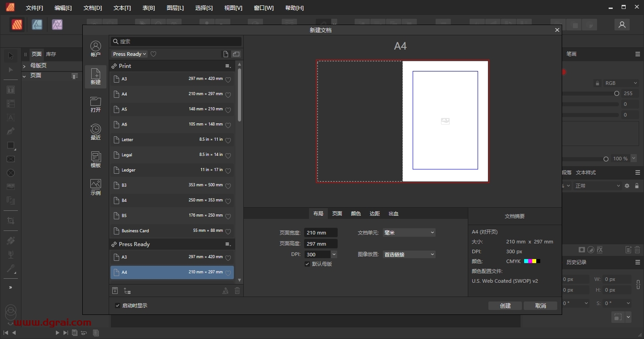Switch to the 颜色 tab
This screenshot has width=644, height=339.
pyautogui.click(x=356, y=213)
